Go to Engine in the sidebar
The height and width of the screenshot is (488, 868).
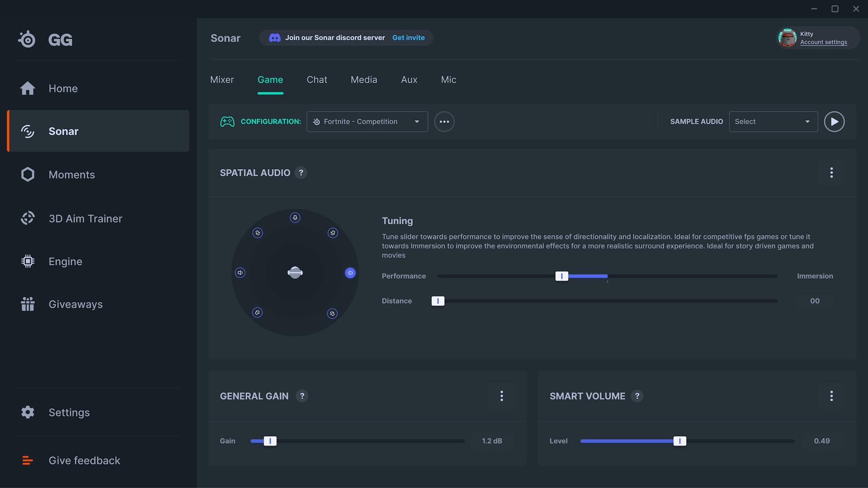[x=65, y=262]
